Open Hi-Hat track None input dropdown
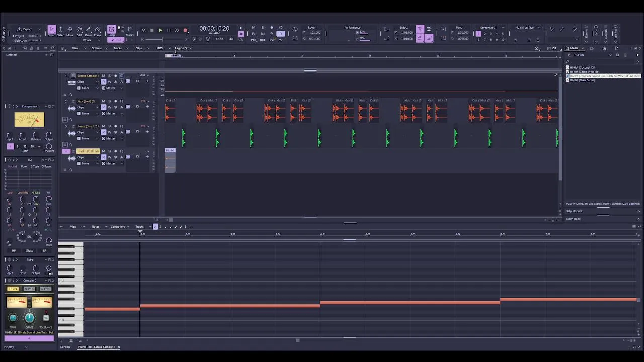 pos(88,163)
